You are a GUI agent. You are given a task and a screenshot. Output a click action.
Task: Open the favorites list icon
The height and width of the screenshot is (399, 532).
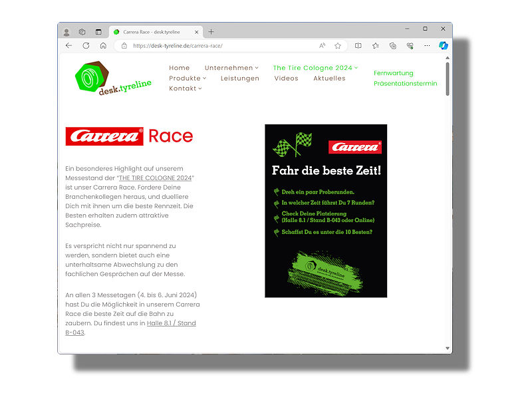click(376, 46)
